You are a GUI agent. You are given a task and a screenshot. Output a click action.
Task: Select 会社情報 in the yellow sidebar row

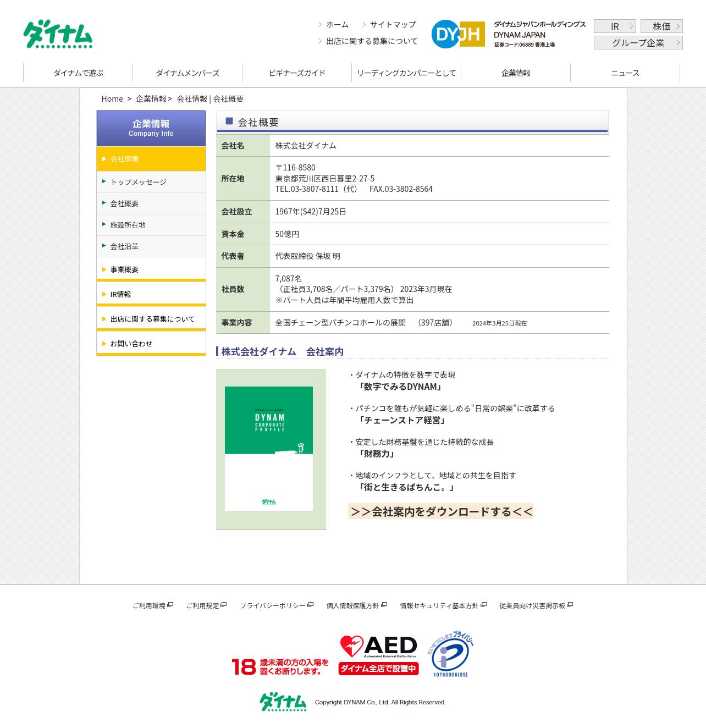tap(151, 159)
